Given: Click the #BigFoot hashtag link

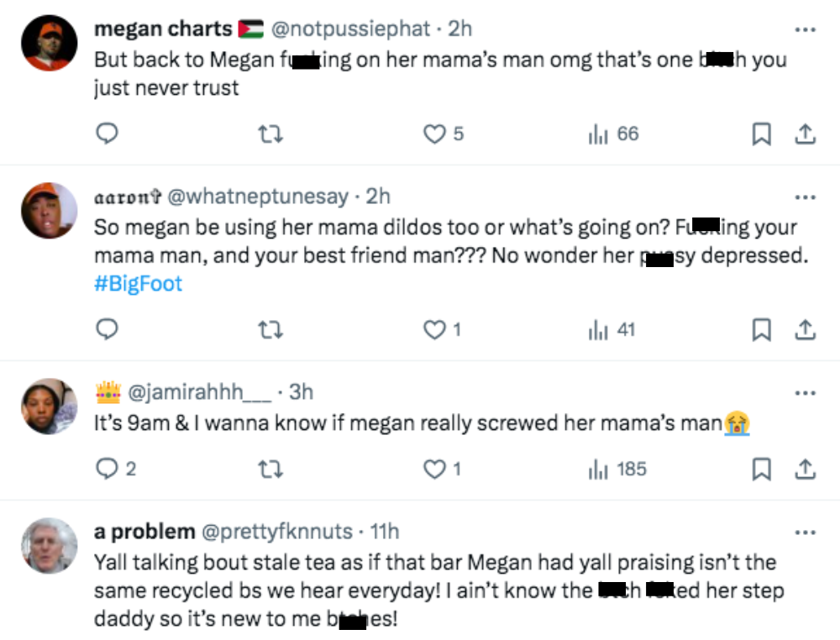Looking at the screenshot, I should point(138,284).
